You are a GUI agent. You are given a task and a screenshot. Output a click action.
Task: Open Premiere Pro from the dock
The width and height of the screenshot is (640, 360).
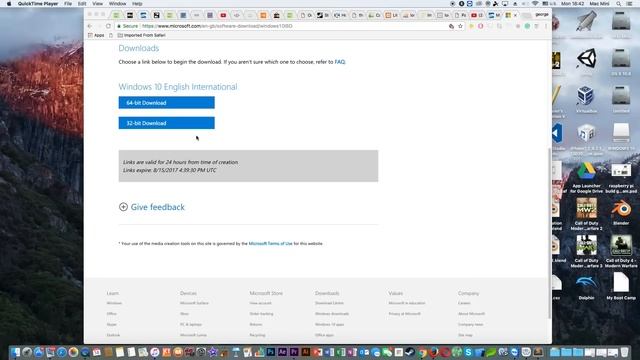pos(294,352)
